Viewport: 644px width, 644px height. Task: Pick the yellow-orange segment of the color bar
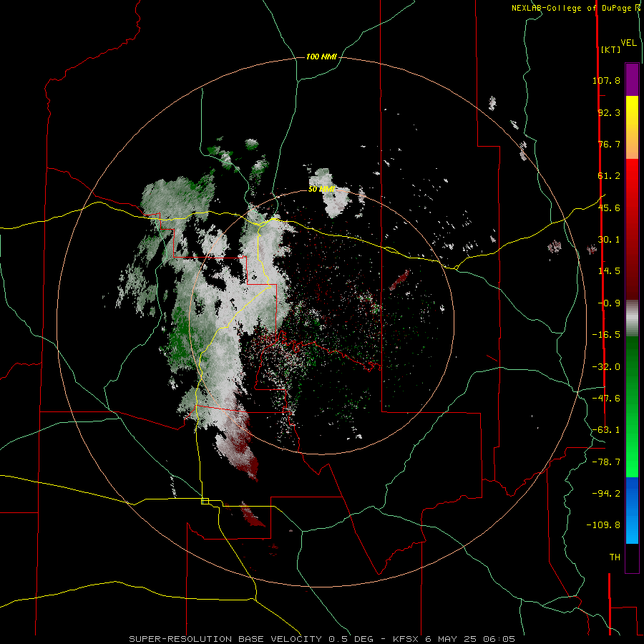[x=632, y=127]
